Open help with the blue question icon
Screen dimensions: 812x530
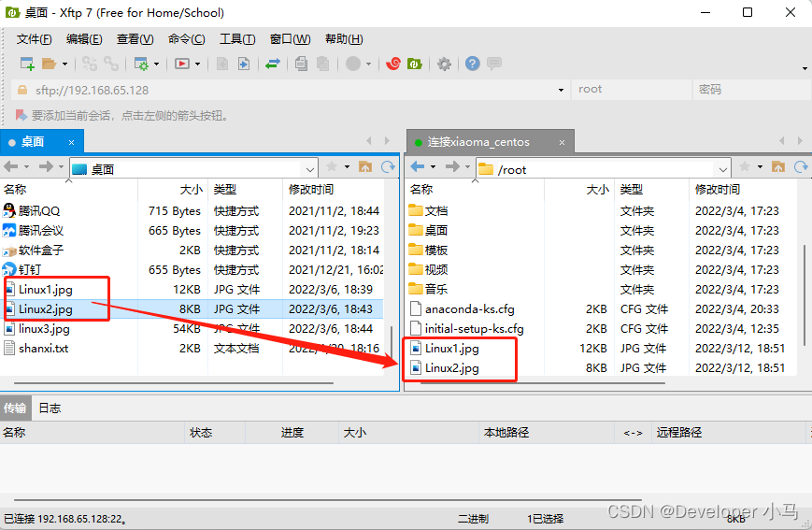click(x=472, y=64)
